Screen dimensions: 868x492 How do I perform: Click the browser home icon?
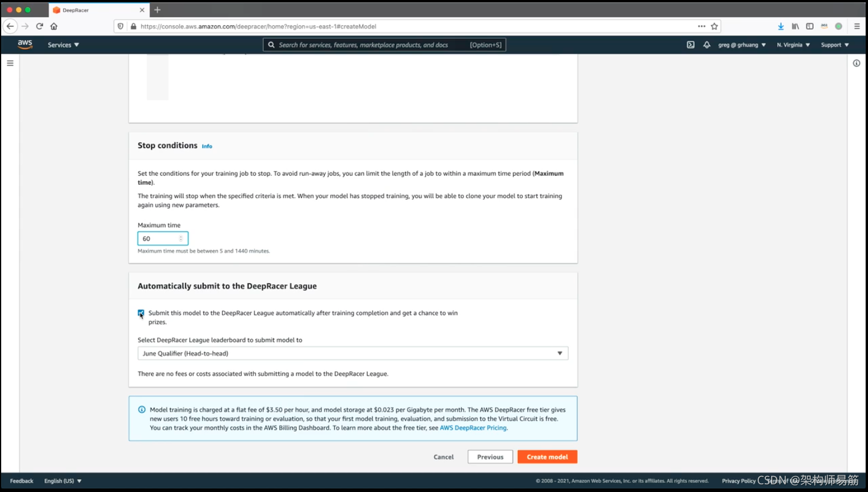click(x=54, y=26)
